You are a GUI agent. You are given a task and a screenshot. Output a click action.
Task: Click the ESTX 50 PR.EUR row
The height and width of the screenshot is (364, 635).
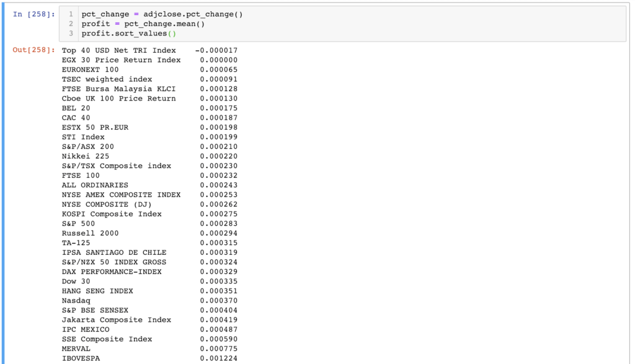click(149, 128)
